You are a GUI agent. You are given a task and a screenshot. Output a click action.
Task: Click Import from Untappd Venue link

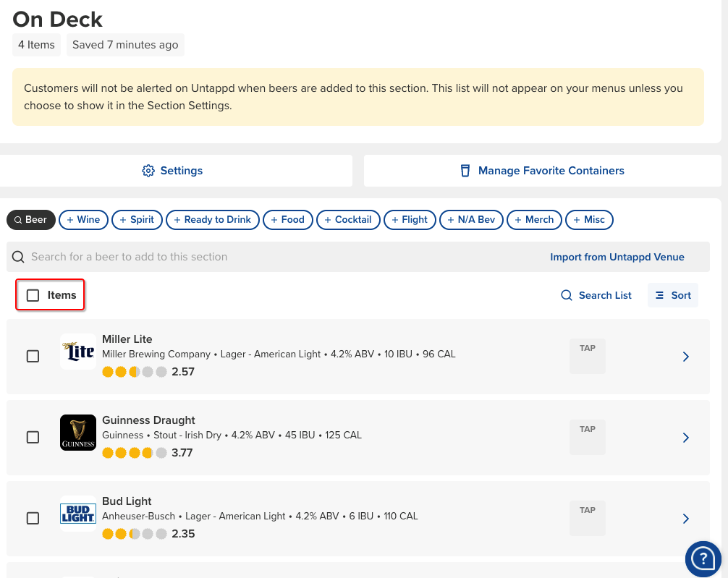(x=617, y=257)
